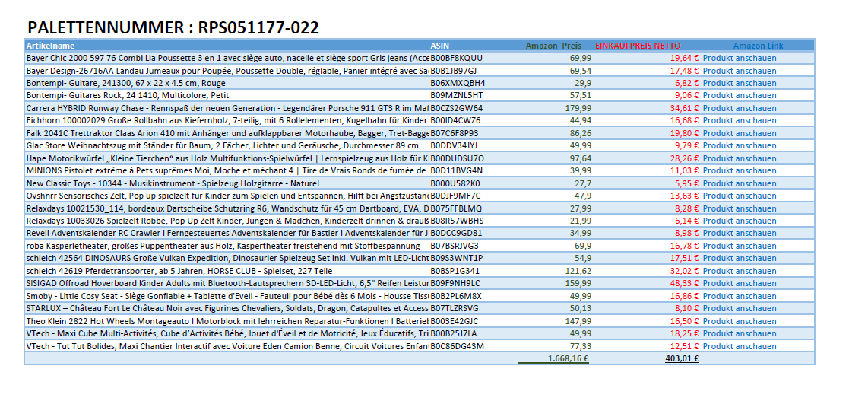Click the 'Amazon Preis' column header
The height and width of the screenshot is (401, 868).
point(553,46)
